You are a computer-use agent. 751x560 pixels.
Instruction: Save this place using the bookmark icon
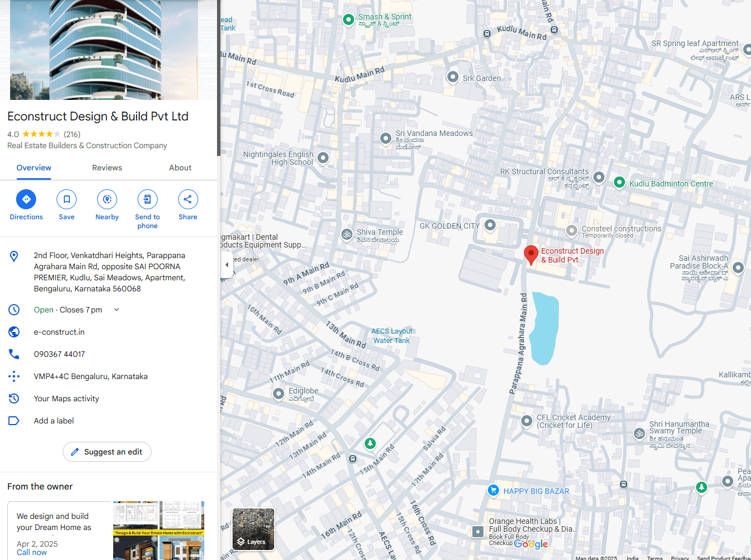tap(67, 199)
